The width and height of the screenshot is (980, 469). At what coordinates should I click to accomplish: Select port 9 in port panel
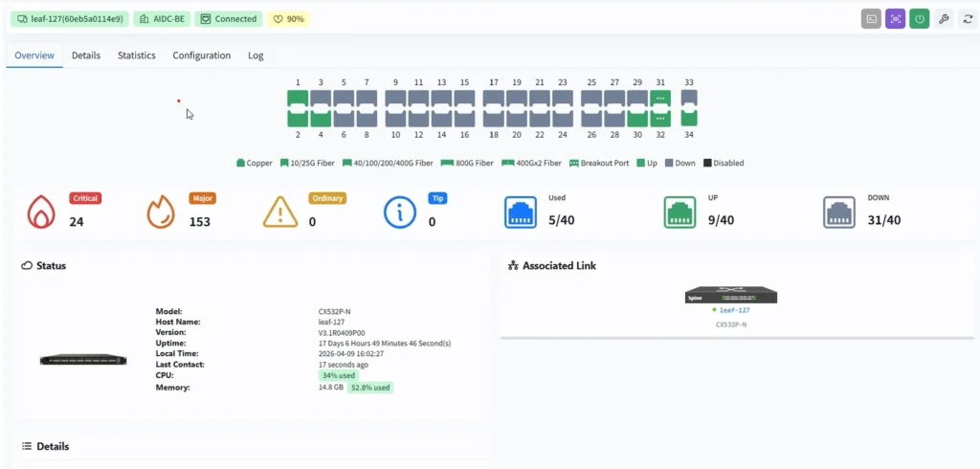tap(395, 99)
